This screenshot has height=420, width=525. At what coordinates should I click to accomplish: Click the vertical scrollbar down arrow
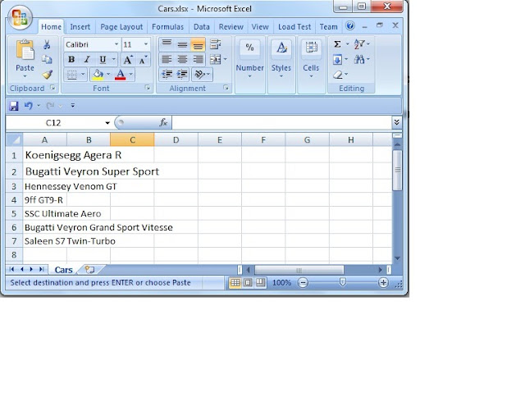point(397,258)
